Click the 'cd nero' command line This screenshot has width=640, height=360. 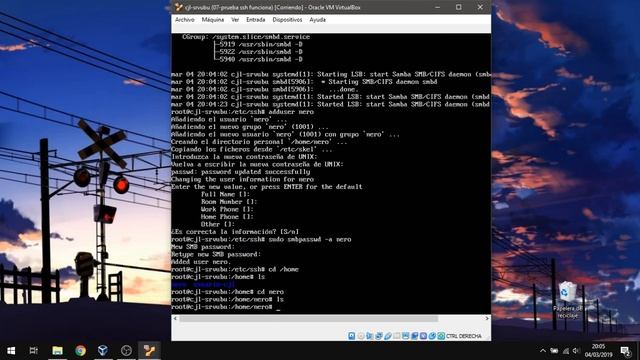point(228,292)
